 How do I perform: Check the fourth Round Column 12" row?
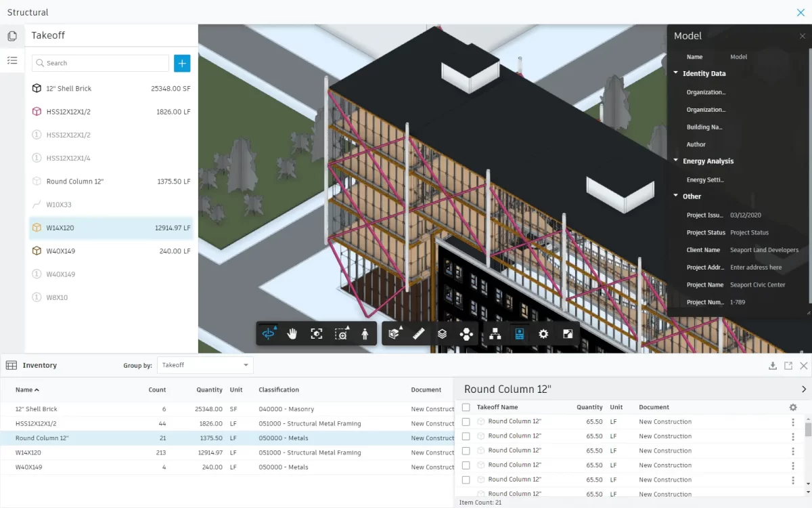(x=466, y=465)
